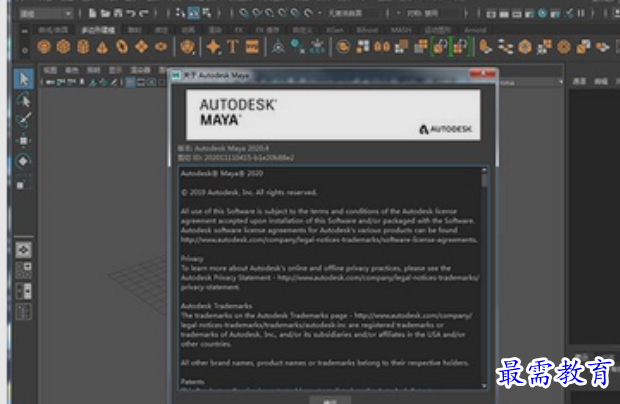Pick the Move tool in toolbox
Image resolution: width=620 pixels, height=404 pixels.
[x=23, y=140]
